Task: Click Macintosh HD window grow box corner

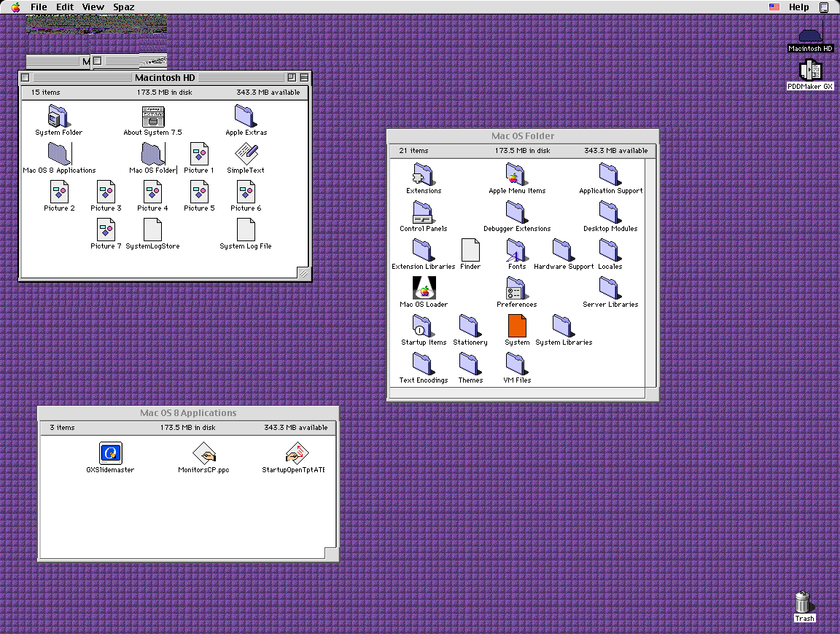Action: pyautogui.click(x=303, y=273)
